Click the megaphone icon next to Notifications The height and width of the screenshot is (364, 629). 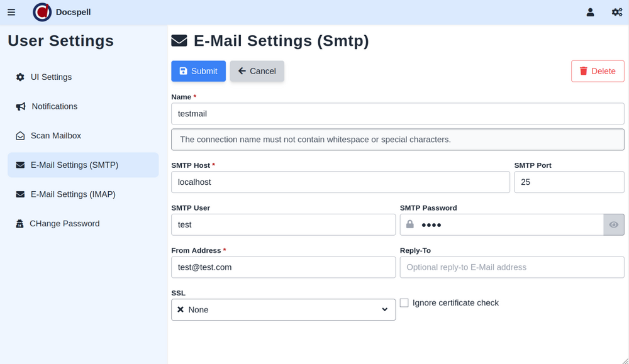point(21,107)
